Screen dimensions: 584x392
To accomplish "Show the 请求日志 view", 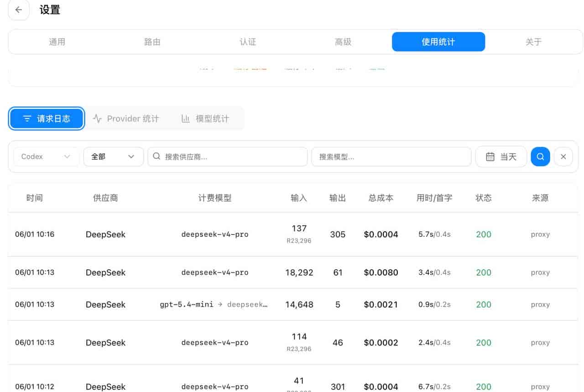I will point(47,119).
